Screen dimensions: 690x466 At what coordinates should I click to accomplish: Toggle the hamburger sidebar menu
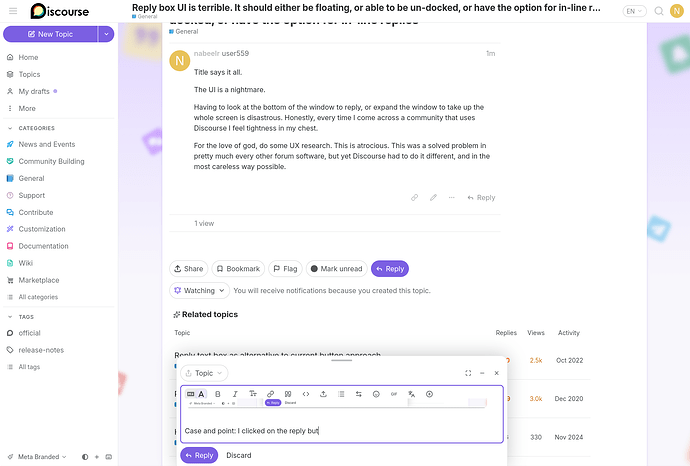[13, 11]
